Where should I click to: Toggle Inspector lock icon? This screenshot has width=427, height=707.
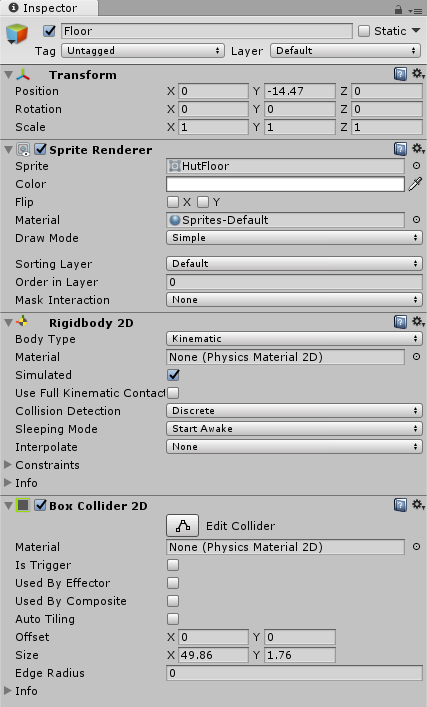tap(398, 9)
